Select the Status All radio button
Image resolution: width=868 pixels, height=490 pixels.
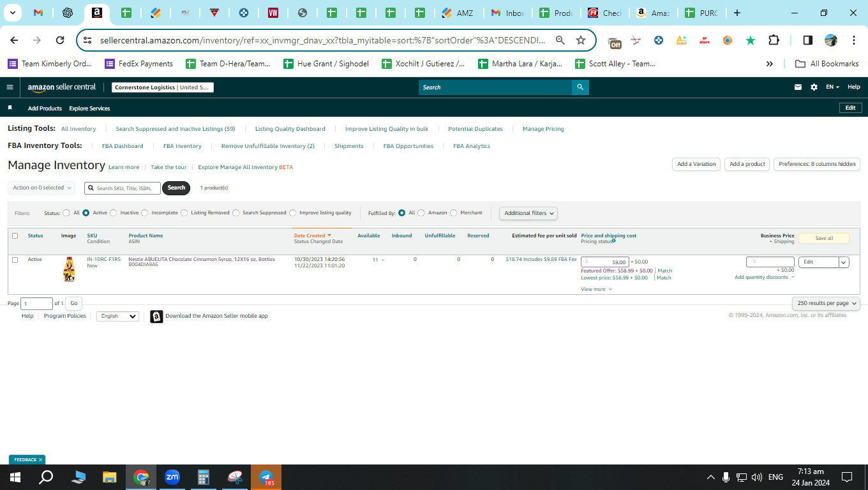click(66, 213)
